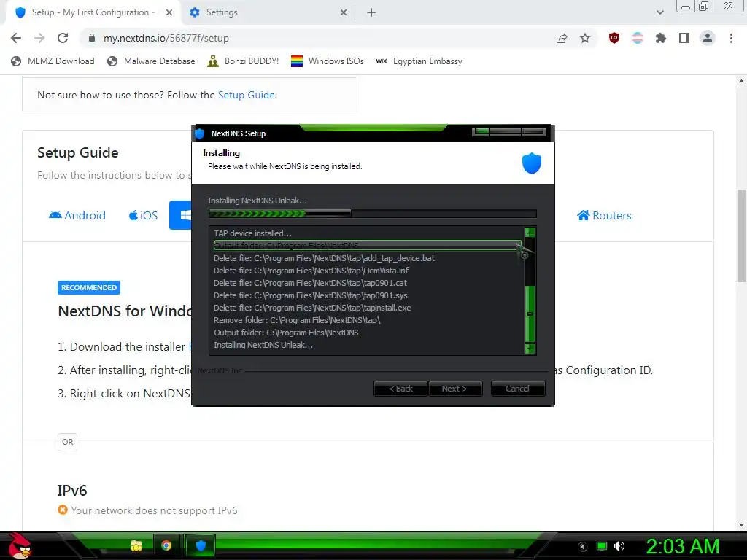Click the Back button in NextDNS Setup

pos(400,389)
